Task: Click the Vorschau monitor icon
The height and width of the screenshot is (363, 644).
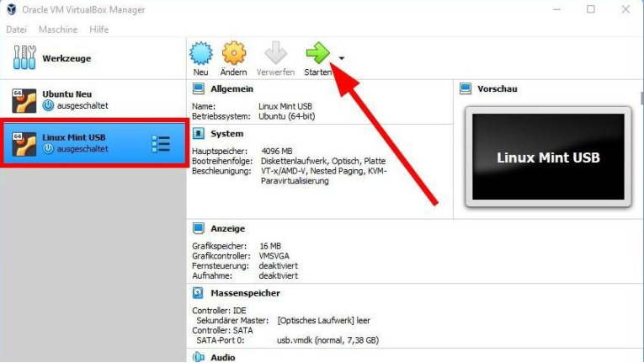Action: pyautogui.click(x=466, y=88)
